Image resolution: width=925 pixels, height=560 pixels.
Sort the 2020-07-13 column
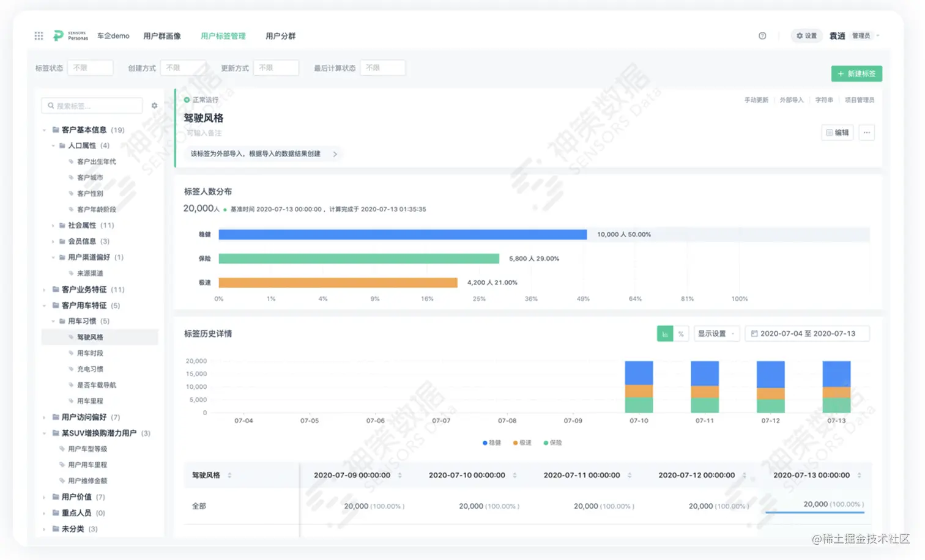click(859, 475)
